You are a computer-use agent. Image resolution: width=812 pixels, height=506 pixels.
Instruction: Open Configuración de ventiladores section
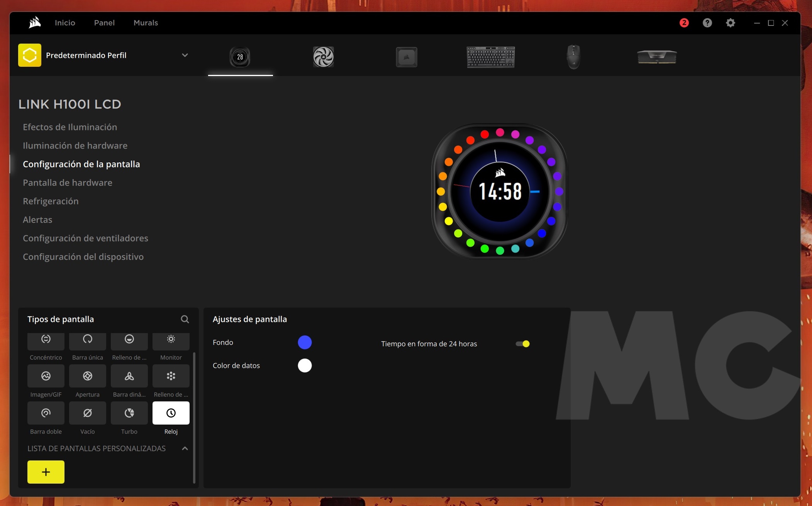coord(85,238)
